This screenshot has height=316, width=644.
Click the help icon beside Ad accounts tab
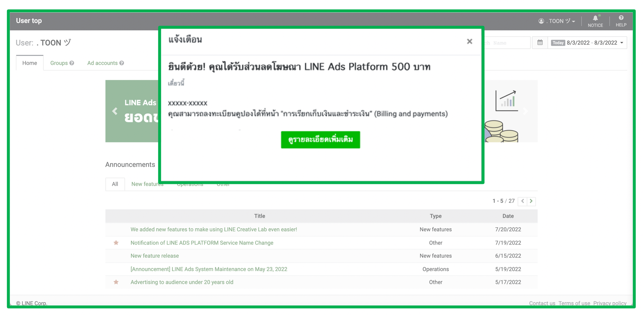[122, 63]
